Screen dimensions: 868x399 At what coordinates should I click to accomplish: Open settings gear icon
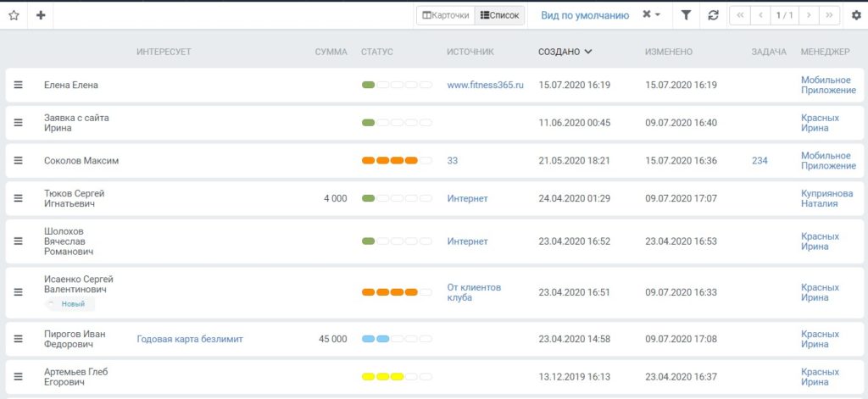click(856, 15)
